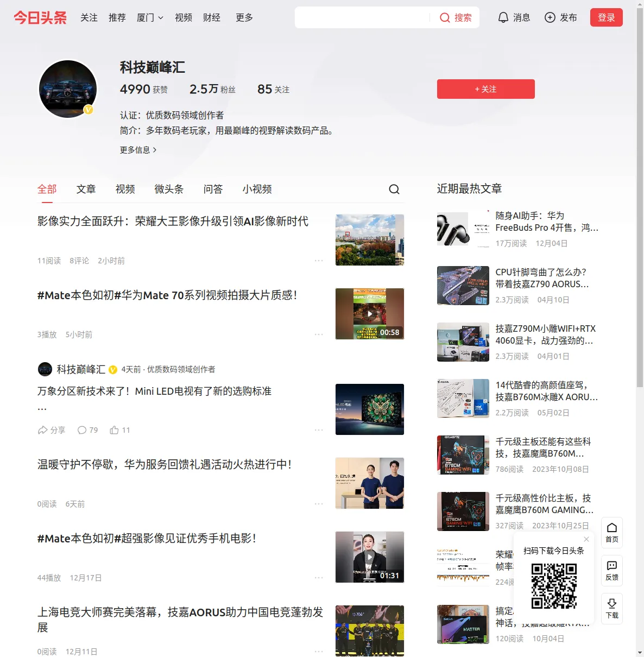Click the Mini LED TV post thumbnail
Viewport: 644px width, 657px height.
pos(370,409)
